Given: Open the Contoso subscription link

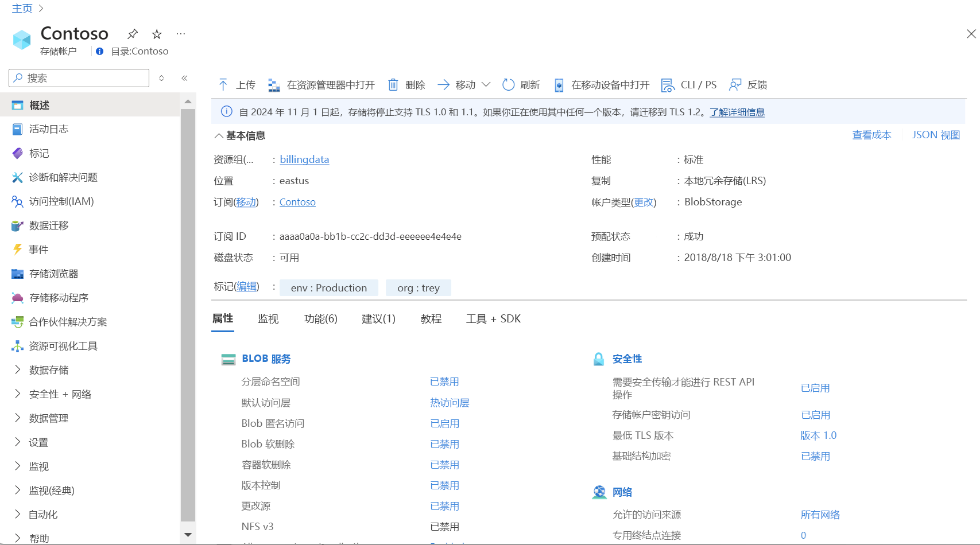Looking at the screenshot, I should coord(297,202).
